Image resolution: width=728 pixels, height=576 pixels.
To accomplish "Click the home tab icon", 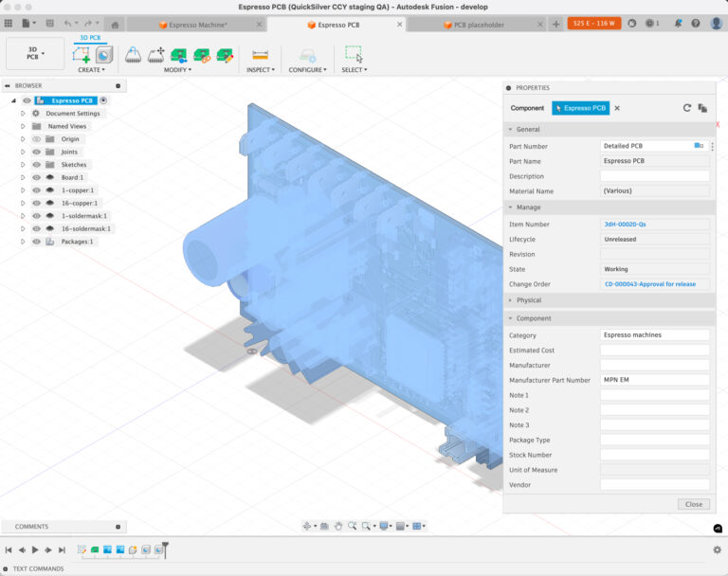I will pos(115,25).
